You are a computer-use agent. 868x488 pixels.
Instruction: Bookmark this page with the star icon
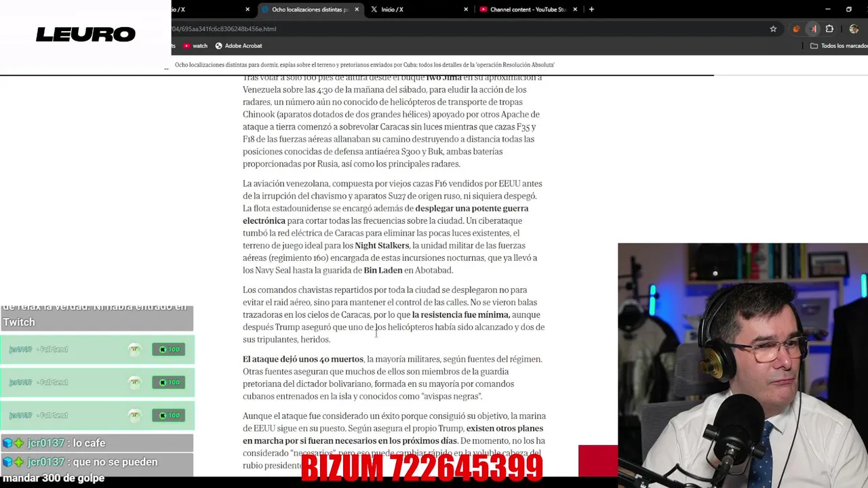point(773,29)
